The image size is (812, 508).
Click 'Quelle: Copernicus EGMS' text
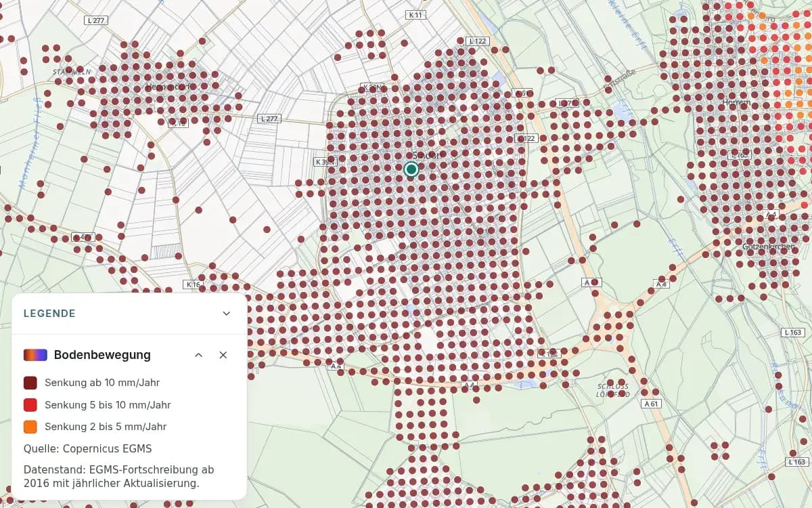(88, 448)
